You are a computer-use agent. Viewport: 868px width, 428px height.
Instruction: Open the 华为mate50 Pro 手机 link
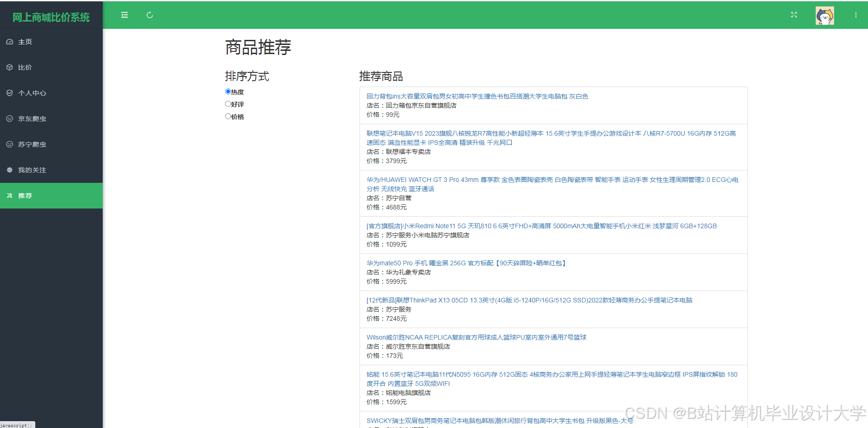[467, 263]
